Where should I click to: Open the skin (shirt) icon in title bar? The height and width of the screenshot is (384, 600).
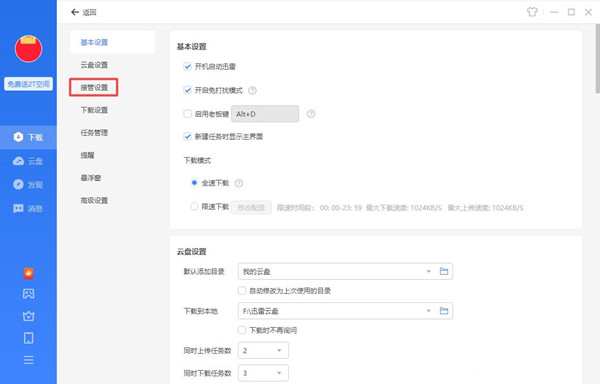point(532,12)
